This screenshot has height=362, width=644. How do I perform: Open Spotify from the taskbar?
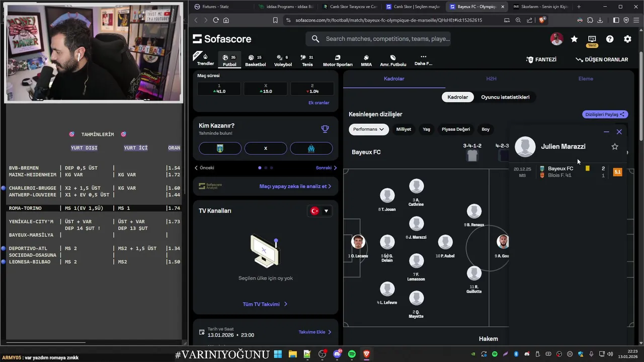click(x=352, y=354)
